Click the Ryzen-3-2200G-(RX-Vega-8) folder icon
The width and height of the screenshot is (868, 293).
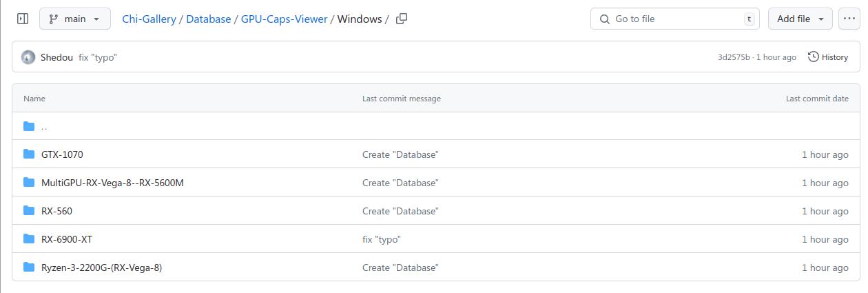coord(29,267)
